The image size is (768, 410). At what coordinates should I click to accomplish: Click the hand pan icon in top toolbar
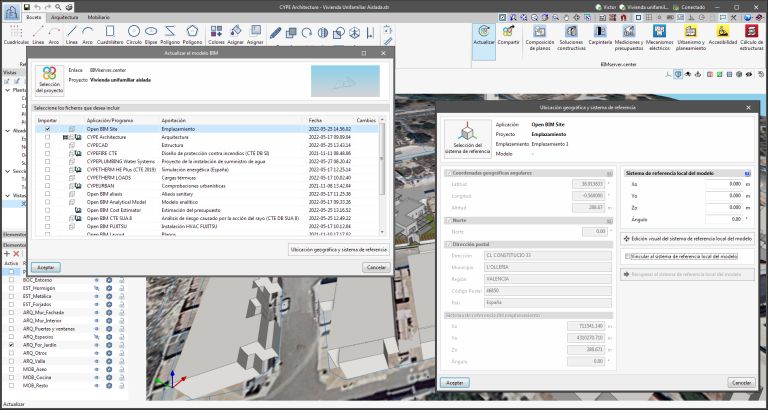(x=566, y=17)
